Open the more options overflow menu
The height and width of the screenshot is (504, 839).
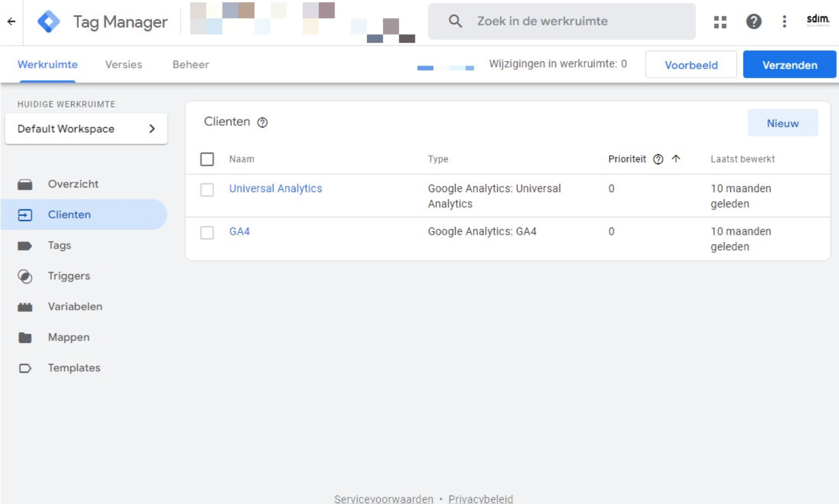point(784,21)
